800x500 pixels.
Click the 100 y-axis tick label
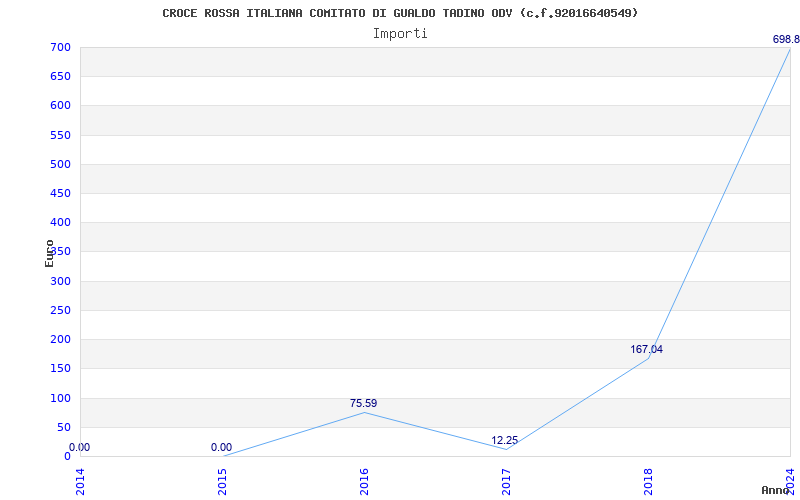click(x=60, y=398)
